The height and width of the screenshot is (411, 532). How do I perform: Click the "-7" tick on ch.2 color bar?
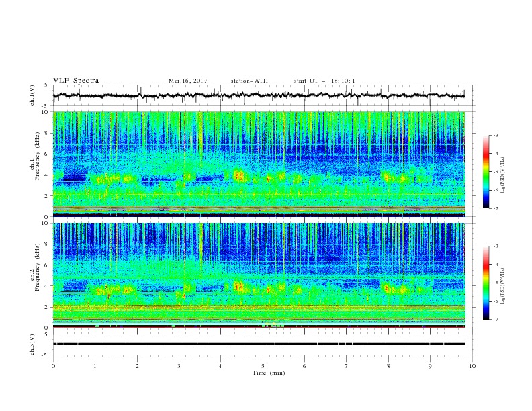click(495, 320)
